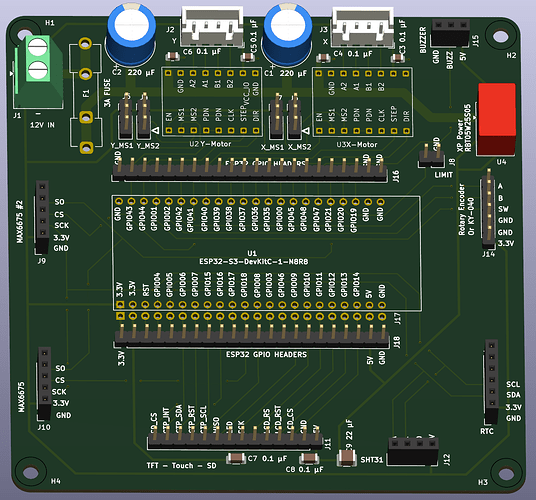
Task: Select the C8 0.1 µF capacitor
Action: (309, 458)
